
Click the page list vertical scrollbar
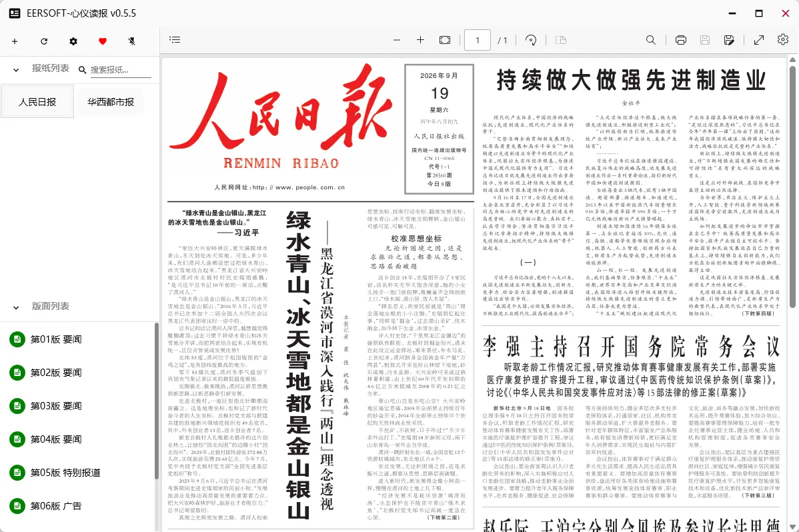[x=157, y=401]
